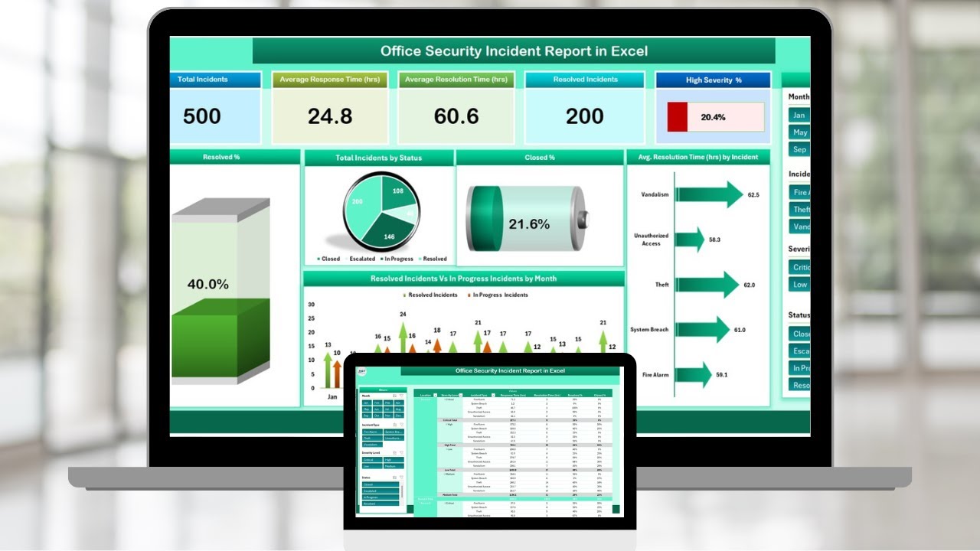Select May in the large dashboard Month slicer

[x=799, y=132]
